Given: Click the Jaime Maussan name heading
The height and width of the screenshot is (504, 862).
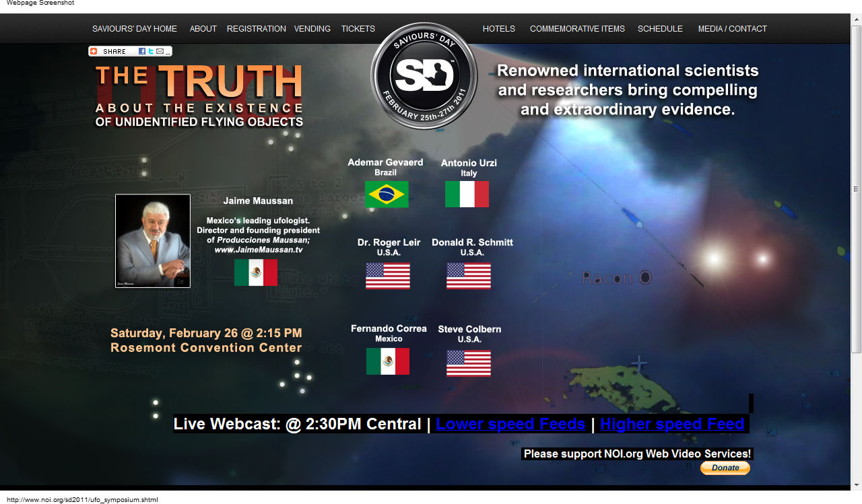Looking at the screenshot, I should (x=258, y=201).
